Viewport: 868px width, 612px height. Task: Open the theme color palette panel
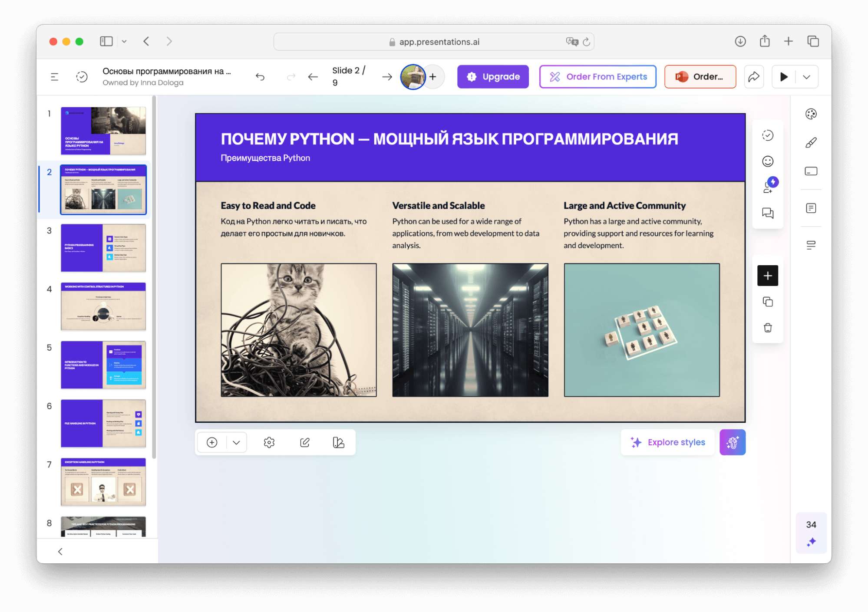point(810,114)
